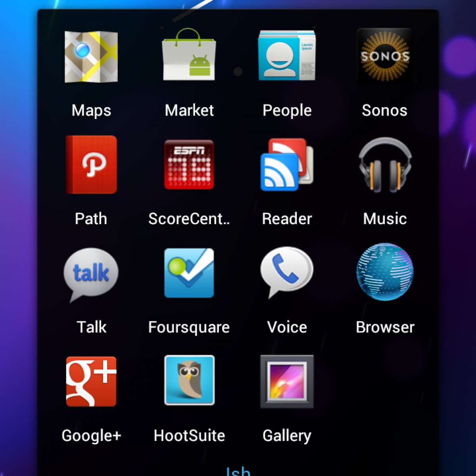Open the Gallery picture frame icon
Screen dimensions: 476x476
click(x=287, y=381)
